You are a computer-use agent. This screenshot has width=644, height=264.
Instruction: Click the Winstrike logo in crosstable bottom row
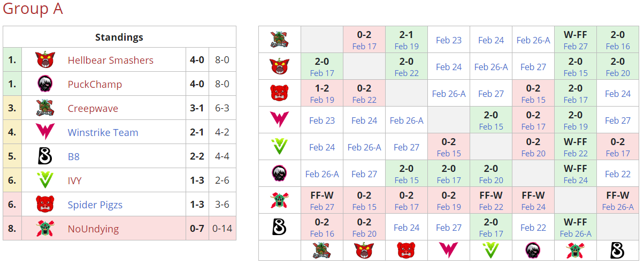tap(449, 250)
